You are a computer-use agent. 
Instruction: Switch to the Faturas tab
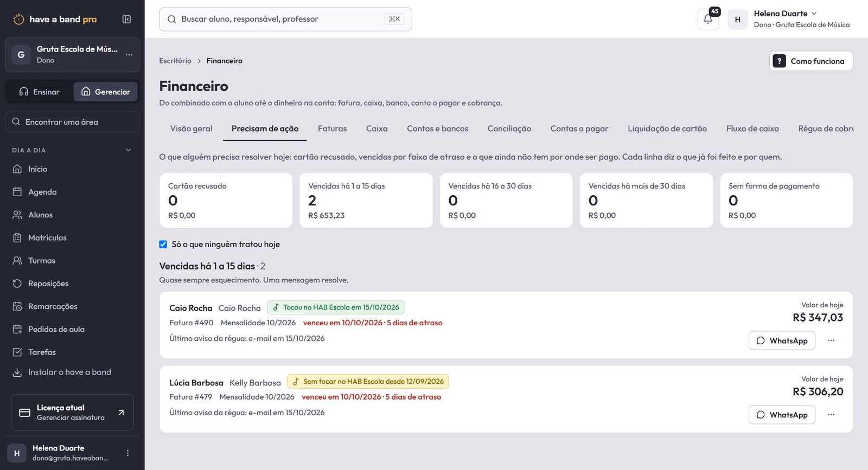[332, 129]
